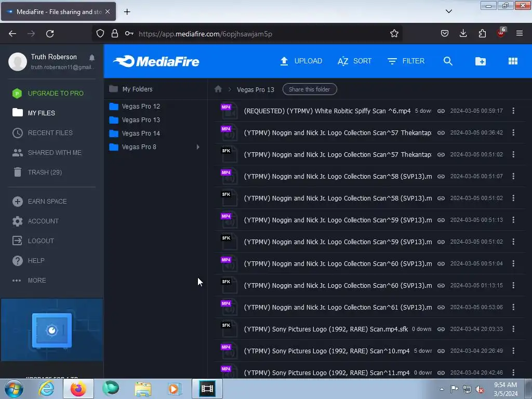Select the Vegas Pro 8 folder
Viewport: 532px width, 399px height.
coord(133,147)
